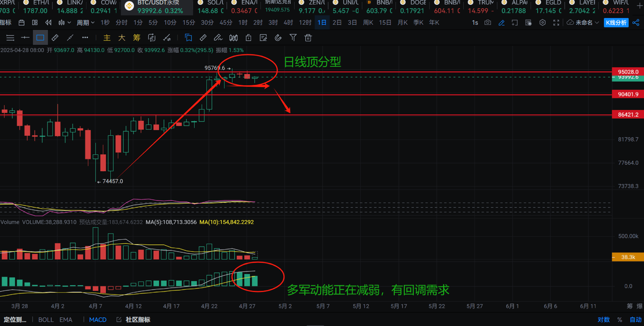The width and height of the screenshot is (644, 326).
Task: Click the funnel filter icon
Action: [293, 38]
